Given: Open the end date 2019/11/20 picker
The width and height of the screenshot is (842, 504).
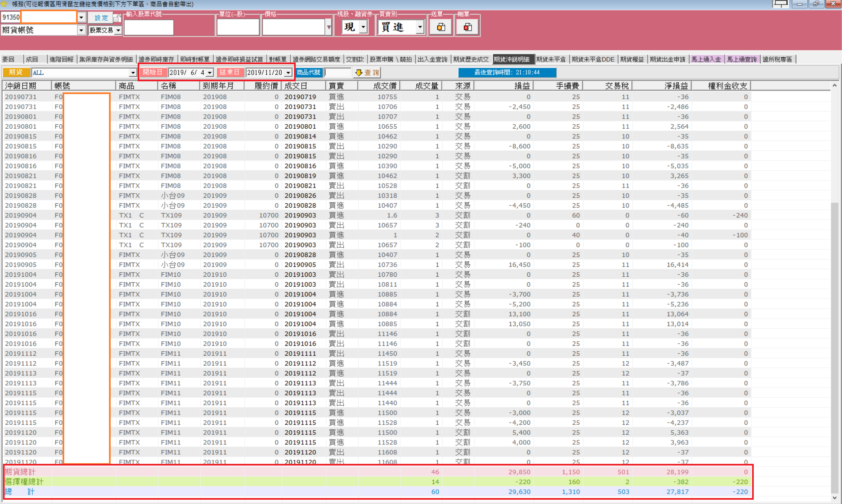Looking at the screenshot, I should [288, 72].
